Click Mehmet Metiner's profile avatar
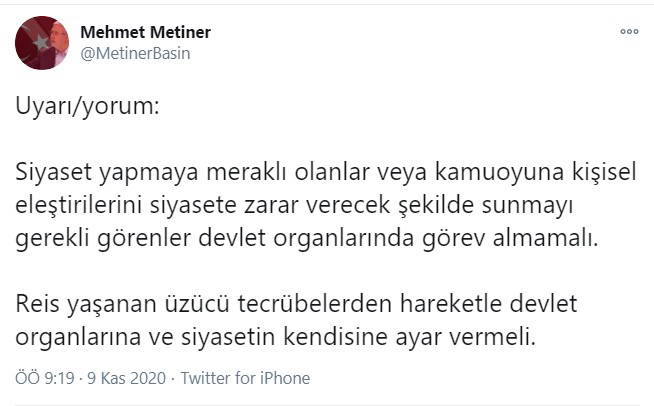The width and height of the screenshot is (654, 406). pos(41,42)
